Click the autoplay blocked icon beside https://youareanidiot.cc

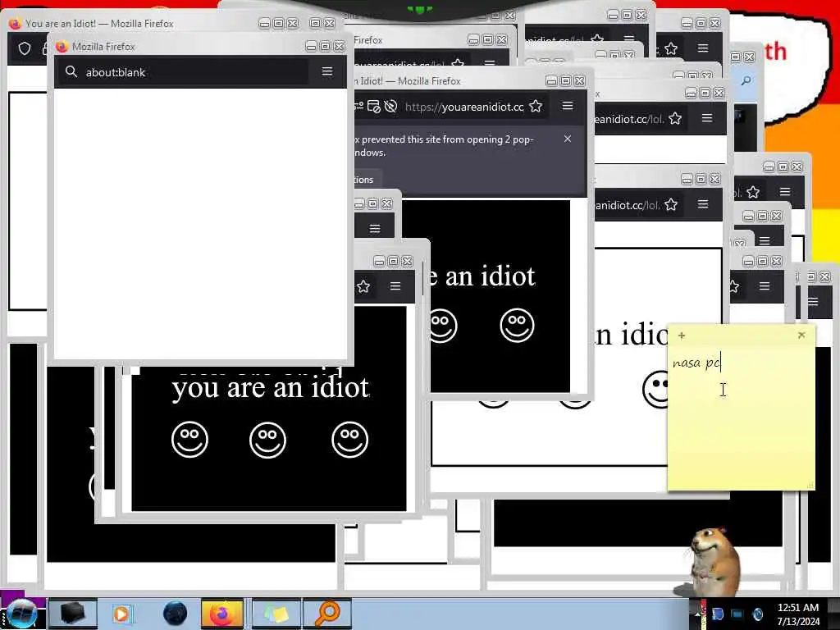click(390, 107)
